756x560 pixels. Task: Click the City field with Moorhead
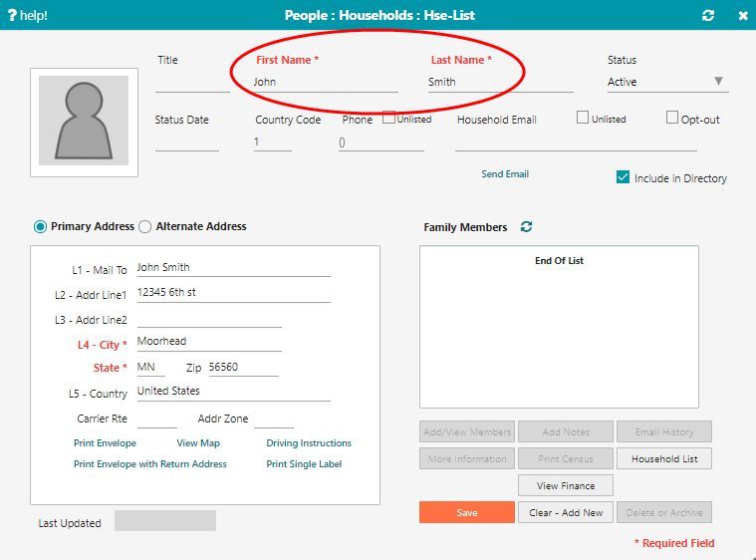tap(209, 342)
